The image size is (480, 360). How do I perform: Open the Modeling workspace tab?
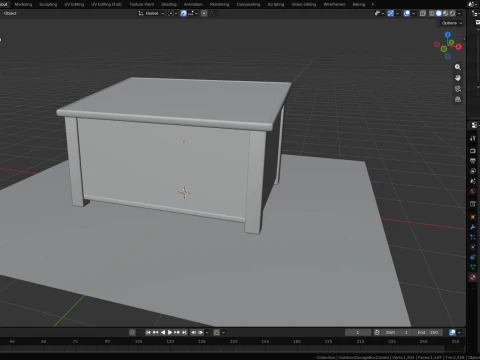tap(23, 4)
